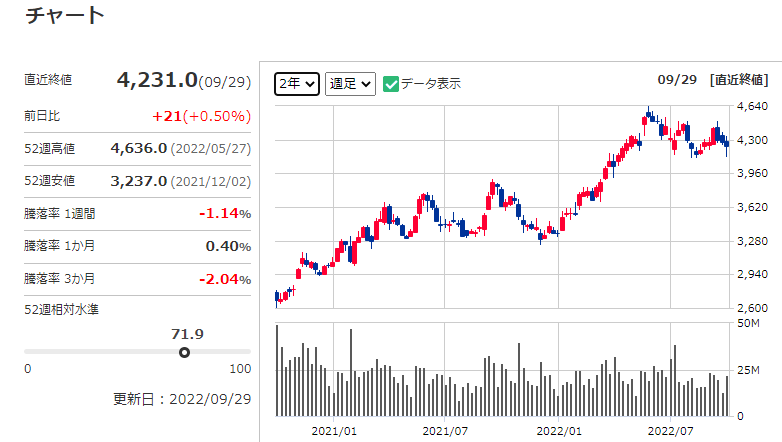Select the 52週高値 value 4,636.0
Viewport: 782px width, 442px height.
click(139, 148)
